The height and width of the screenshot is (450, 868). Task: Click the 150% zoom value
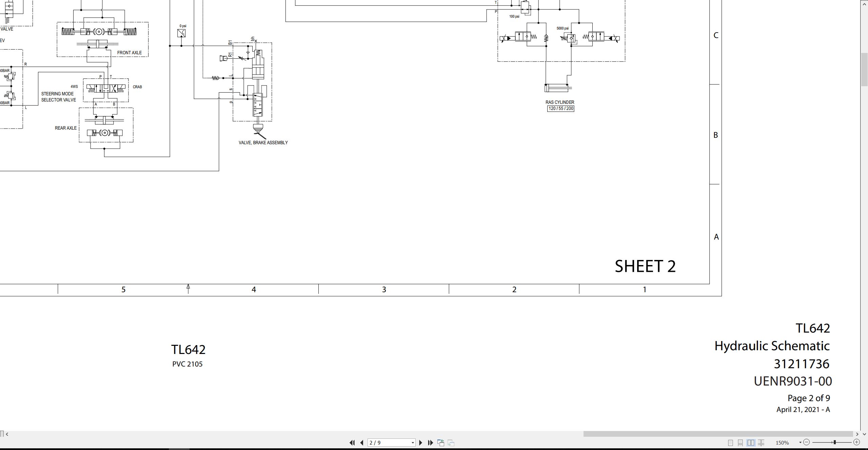pyautogui.click(x=782, y=443)
